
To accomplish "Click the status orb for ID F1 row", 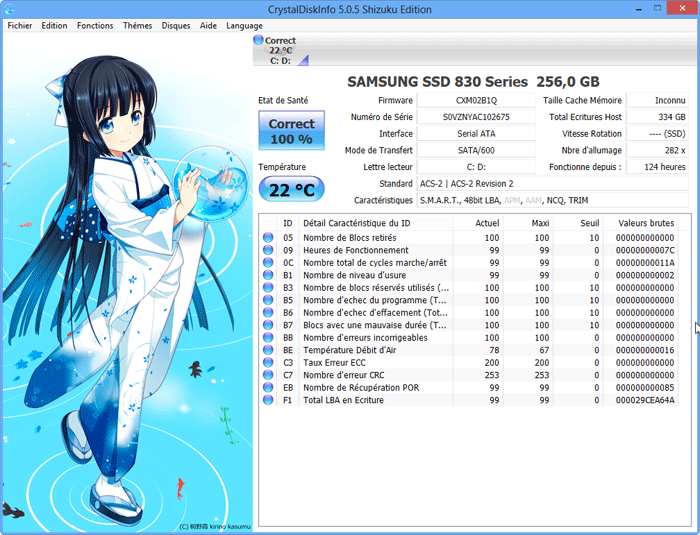I will [268, 400].
